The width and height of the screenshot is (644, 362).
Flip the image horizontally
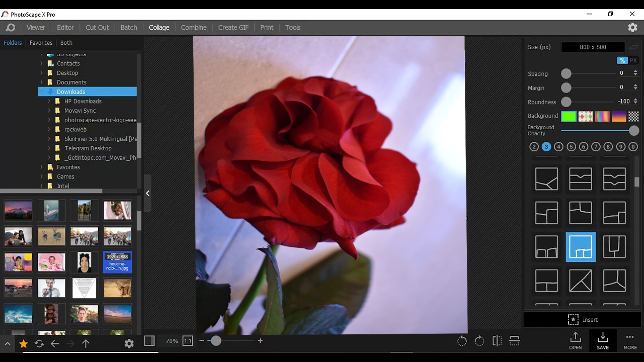tap(497, 341)
